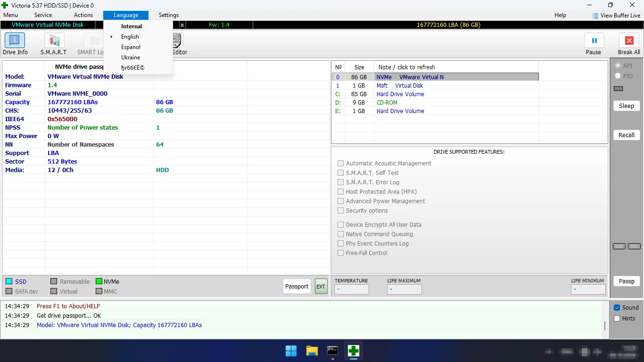This screenshot has height=362, width=644.
Task: Open the Service menu
Action: coord(43,15)
